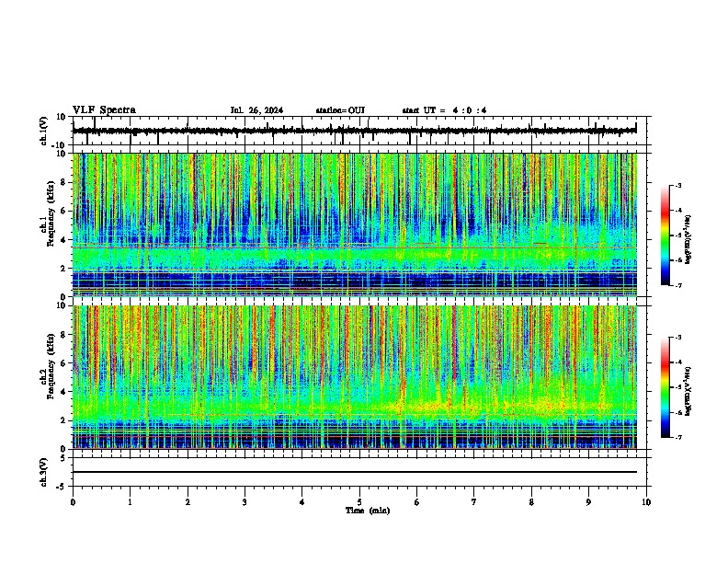
Task: Click the "-3" label on the ch.2 color bar
Action: 678,338
